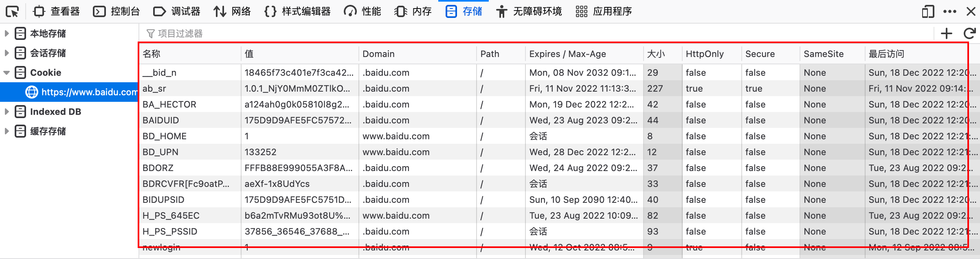Image resolution: width=980 pixels, height=259 pixels.
Task: Open the 查看器 inspector tab
Action: 57,11
